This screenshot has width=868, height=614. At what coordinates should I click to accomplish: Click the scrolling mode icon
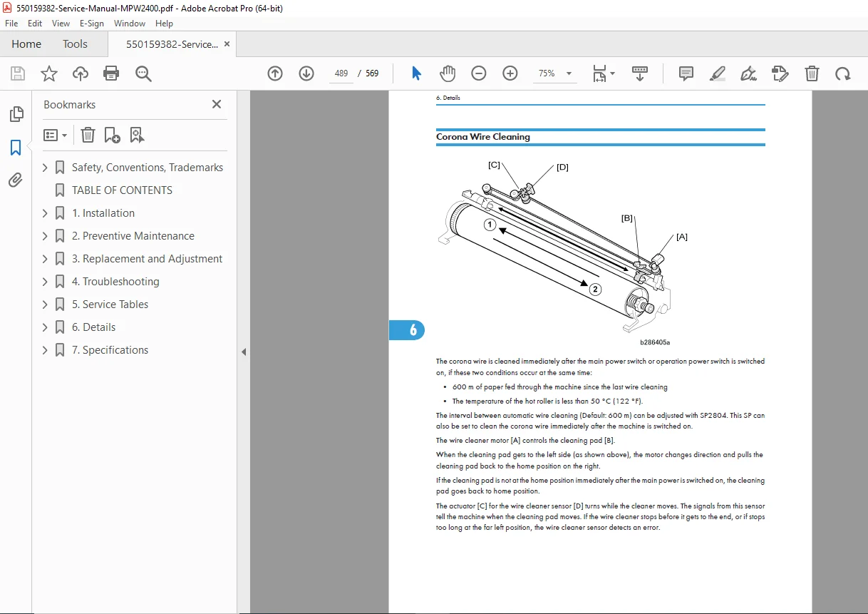(640, 73)
